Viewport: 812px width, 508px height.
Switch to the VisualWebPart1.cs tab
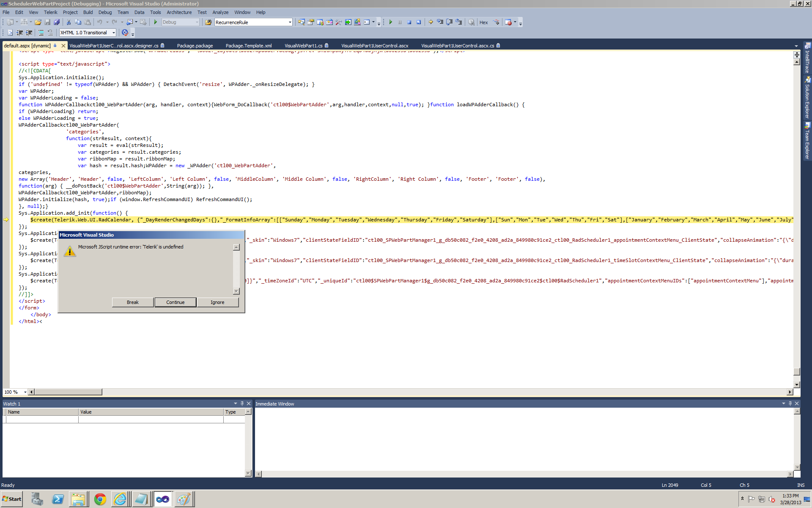[303, 46]
